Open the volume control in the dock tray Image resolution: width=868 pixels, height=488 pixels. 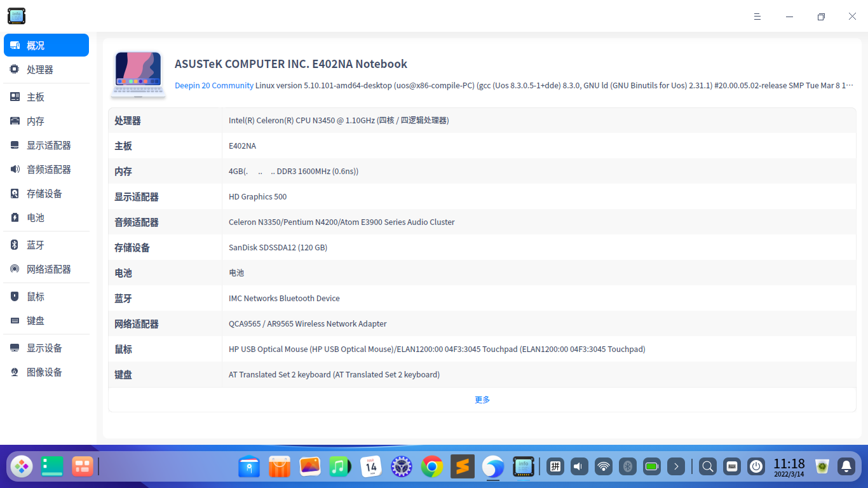580,467
